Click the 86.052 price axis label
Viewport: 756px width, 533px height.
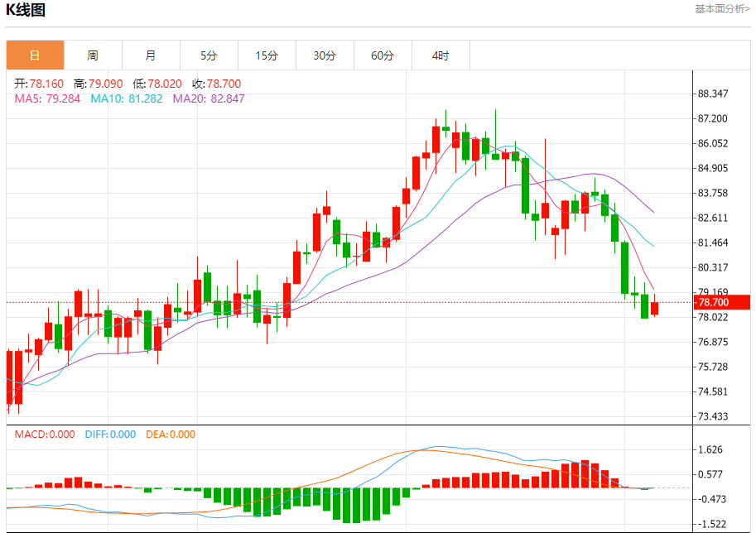[713, 143]
